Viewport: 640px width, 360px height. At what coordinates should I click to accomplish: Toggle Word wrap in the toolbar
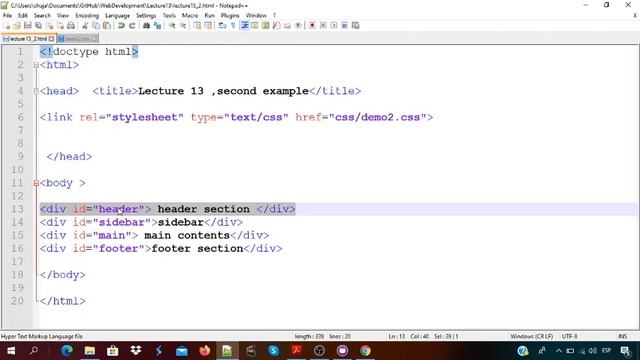[222, 26]
